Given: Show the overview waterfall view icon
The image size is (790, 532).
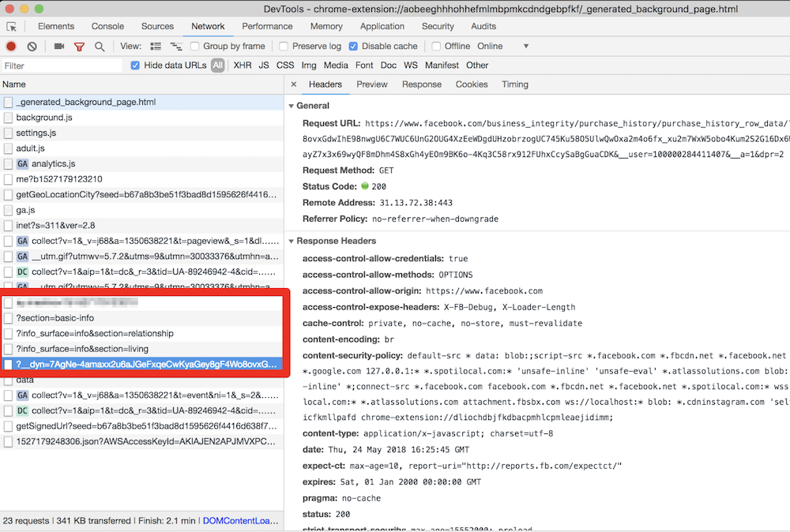Looking at the screenshot, I should 175,47.
